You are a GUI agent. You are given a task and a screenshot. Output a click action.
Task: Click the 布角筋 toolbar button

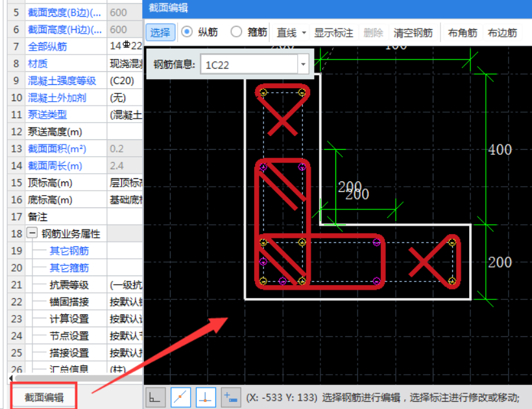coord(463,32)
